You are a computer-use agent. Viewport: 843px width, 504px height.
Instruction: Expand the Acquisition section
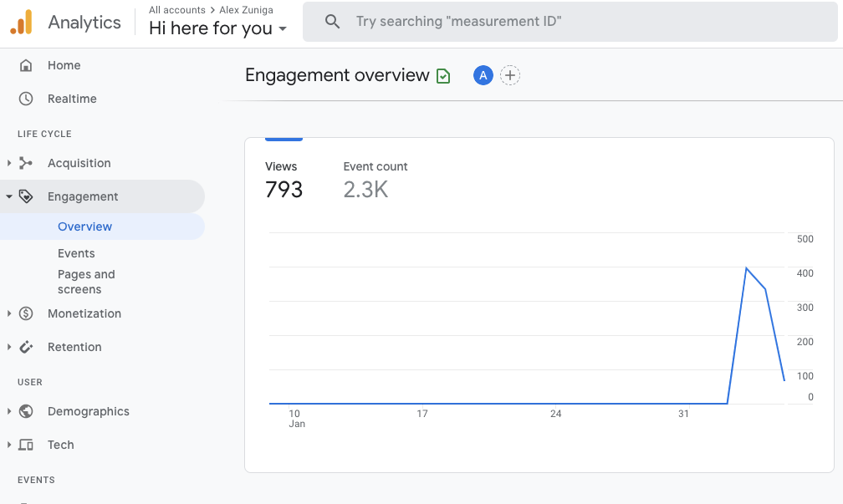click(9, 163)
